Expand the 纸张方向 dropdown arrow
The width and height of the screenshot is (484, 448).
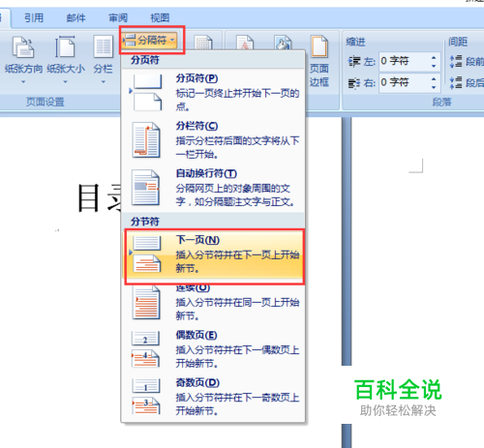[23, 82]
